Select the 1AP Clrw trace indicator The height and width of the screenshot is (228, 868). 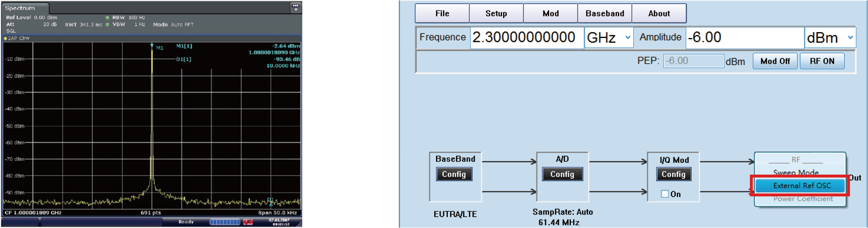pos(17,38)
